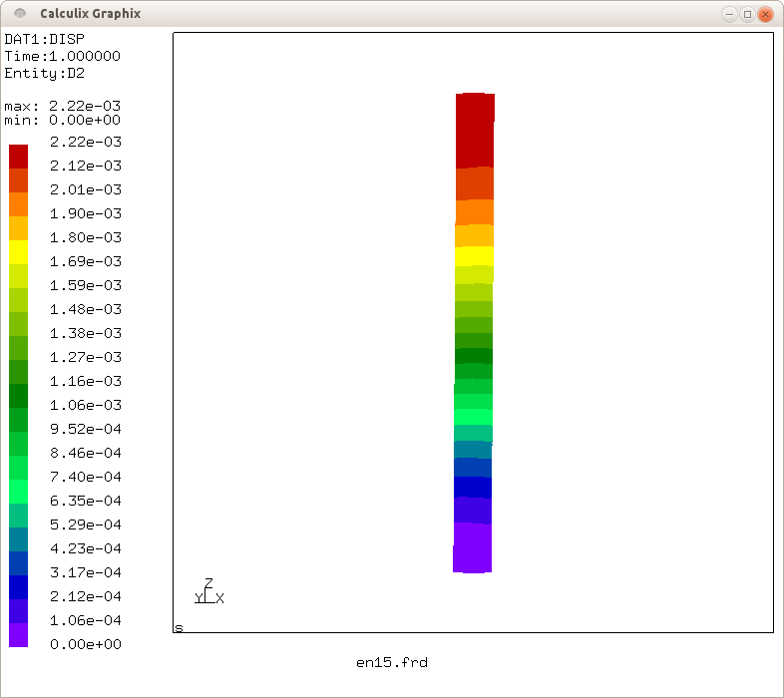Image resolution: width=784 pixels, height=698 pixels.
Task: Click the 'min: 0.00e+00' value
Action: pos(63,120)
